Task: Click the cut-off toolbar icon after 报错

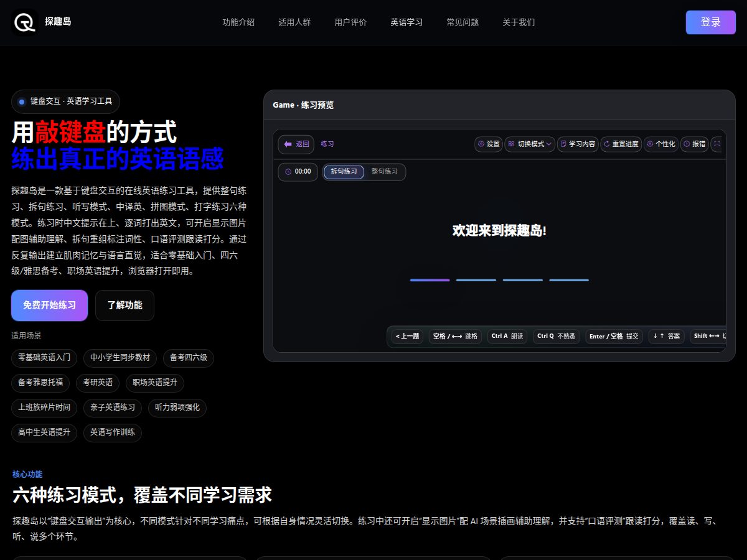Action: 718,144
